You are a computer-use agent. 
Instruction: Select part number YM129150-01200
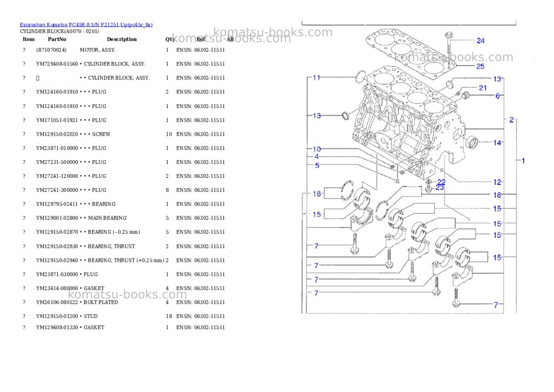coord(57,316)
